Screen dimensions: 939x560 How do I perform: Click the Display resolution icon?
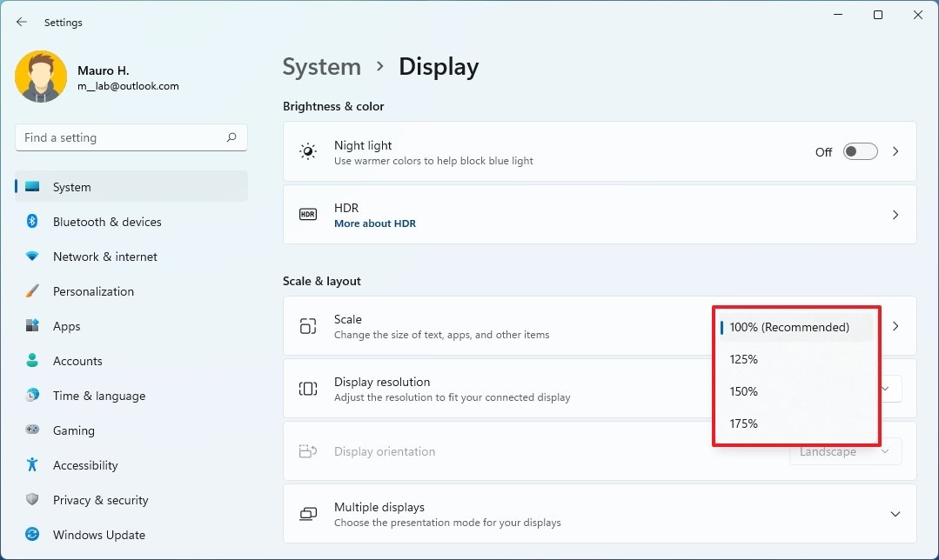pos(308,388)
